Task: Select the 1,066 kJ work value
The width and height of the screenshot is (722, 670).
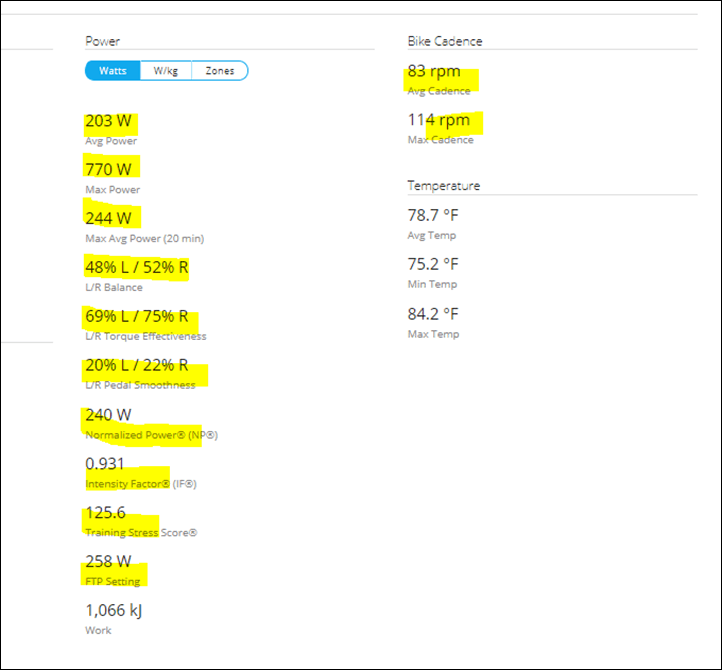Action: click(114, 611)
